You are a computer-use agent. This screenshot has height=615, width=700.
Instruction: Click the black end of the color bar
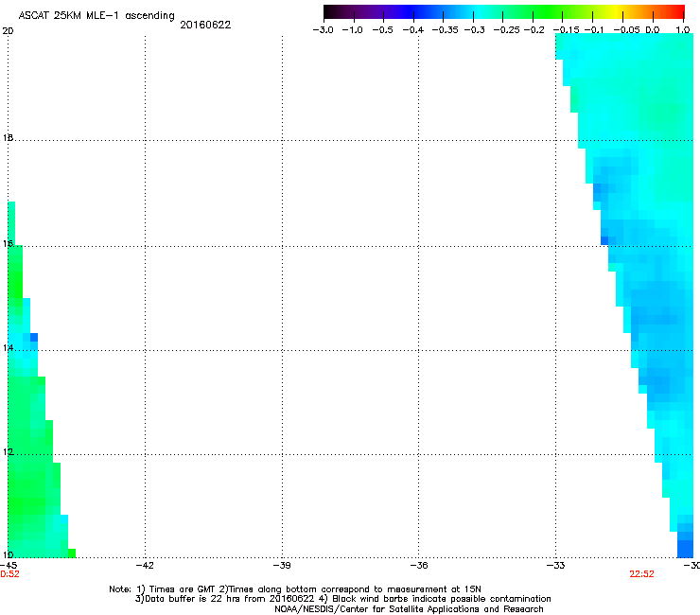[x=329, y=11]
